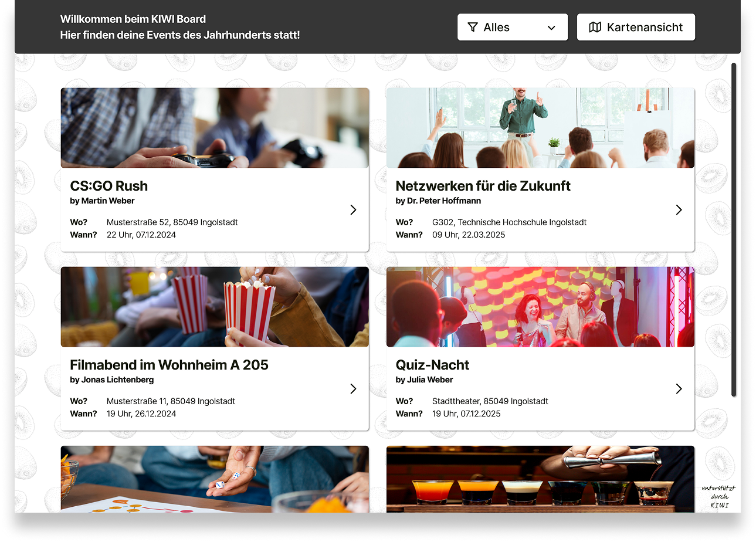This screenshot has width=756, height=542.
Task: Click the CS:GO Rush gaming controller image
Action: coord(215,128)
